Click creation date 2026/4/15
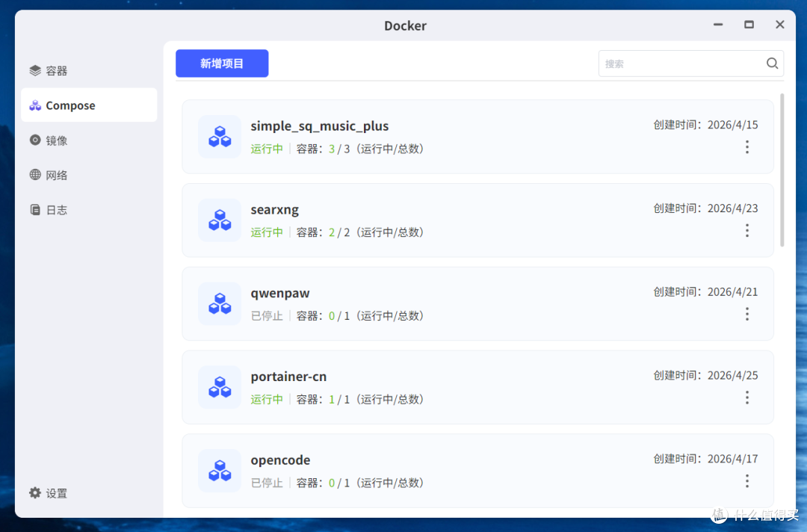 pyautogui.click(x=732, y=125)
